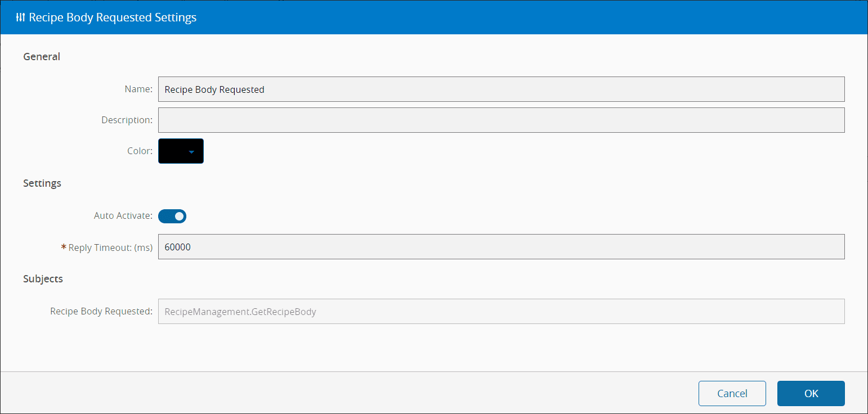Expand the Color dropdown arrow

(192, 151)
